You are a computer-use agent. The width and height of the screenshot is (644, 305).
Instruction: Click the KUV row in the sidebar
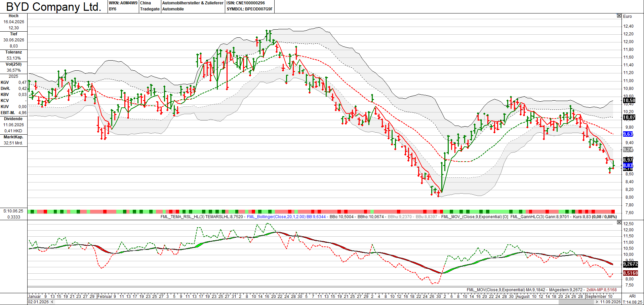pyautogui.click(x=14, y=107)
